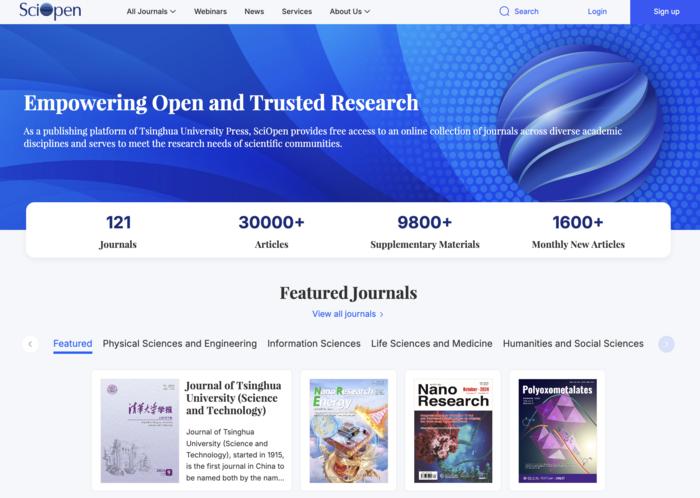The height and width of the screenshot is (498, 700).
Task: Click the 121 Journals statistic
Action: [x=118, y=231]
